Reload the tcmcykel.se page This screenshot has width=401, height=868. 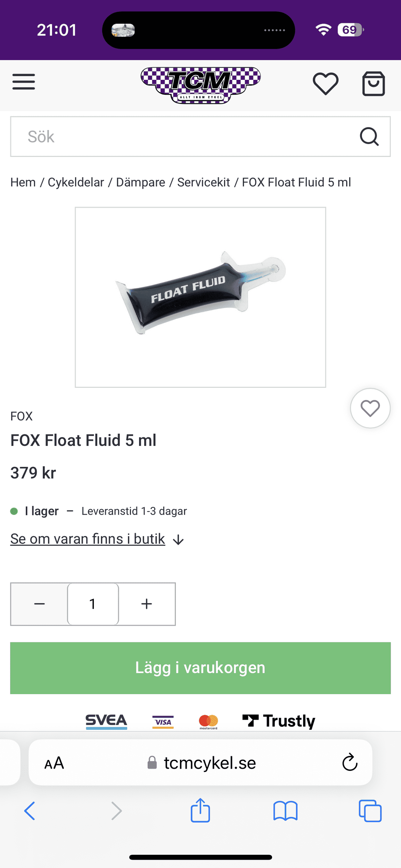coord(350,762)
